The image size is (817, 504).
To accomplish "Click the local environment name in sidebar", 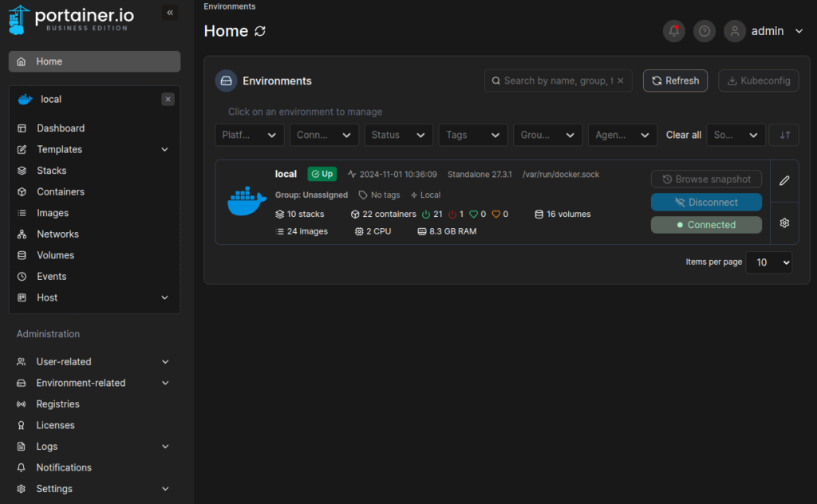I will click(x=51, y=99).
